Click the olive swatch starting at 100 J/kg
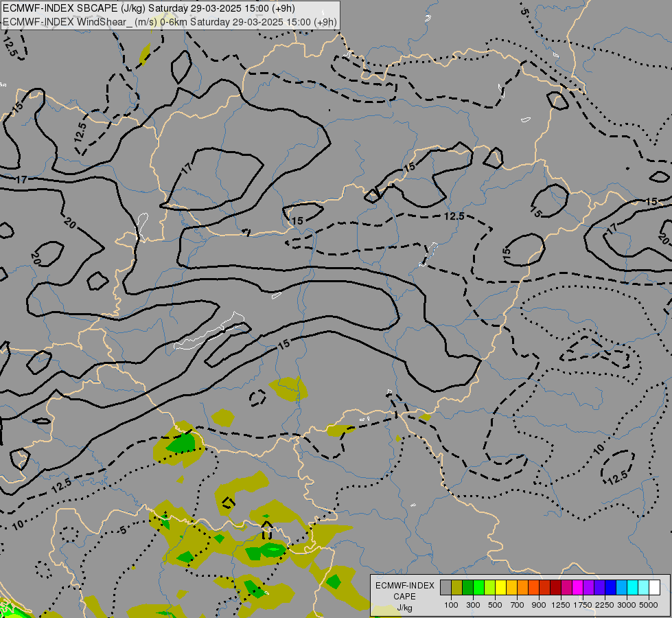This screenshot has height=618, width=672. click(457, 587)
